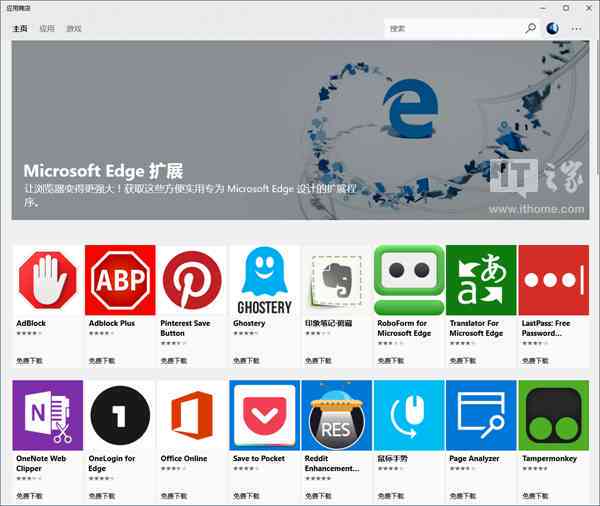Open the Tampermonkey icon
This screenshot has height=506, width=600.
554,415
